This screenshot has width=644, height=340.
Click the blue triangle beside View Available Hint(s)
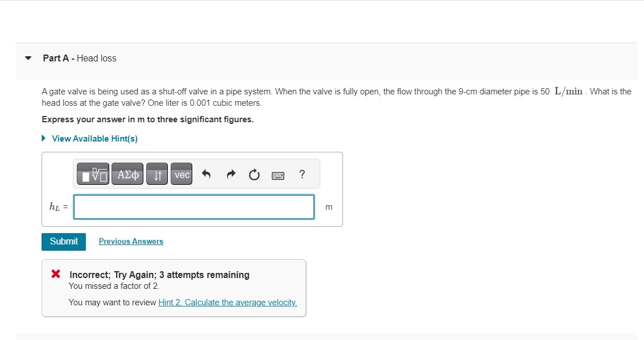[43, 138]
